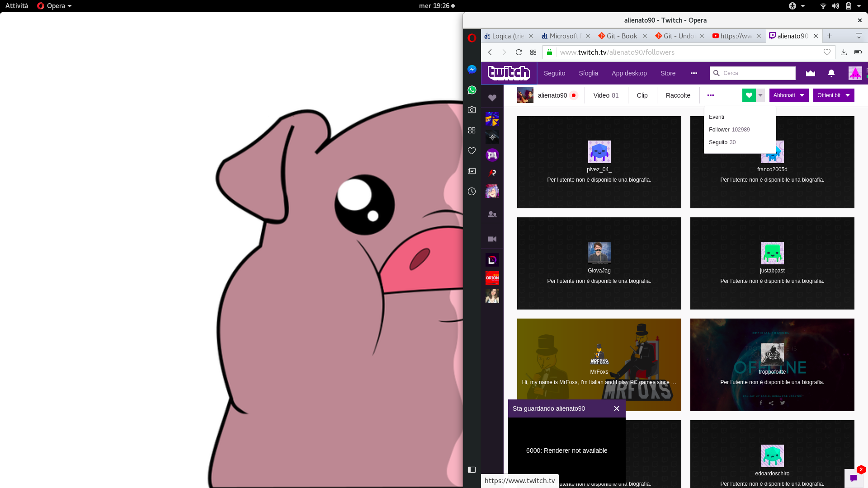Open the Store link

[668, 73]
